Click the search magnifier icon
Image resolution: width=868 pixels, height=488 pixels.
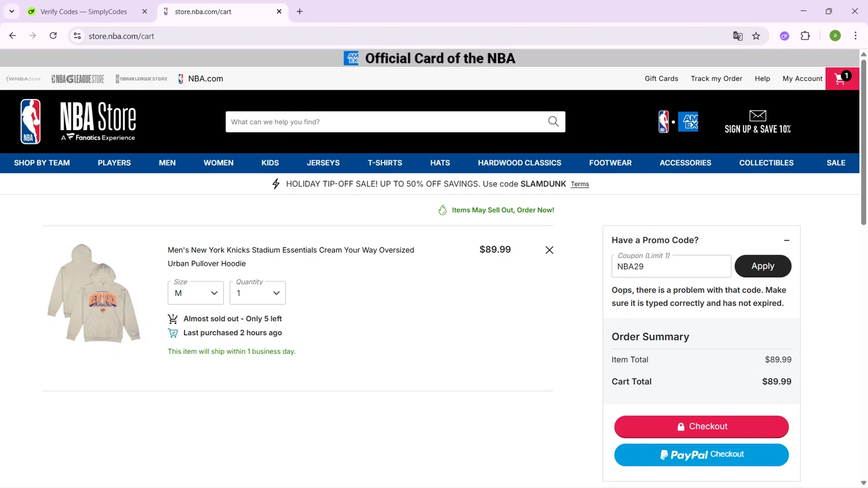[553, 121]
